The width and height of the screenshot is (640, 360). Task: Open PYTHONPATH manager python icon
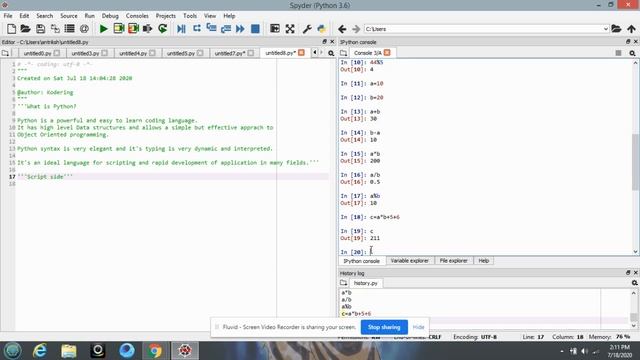322,29
